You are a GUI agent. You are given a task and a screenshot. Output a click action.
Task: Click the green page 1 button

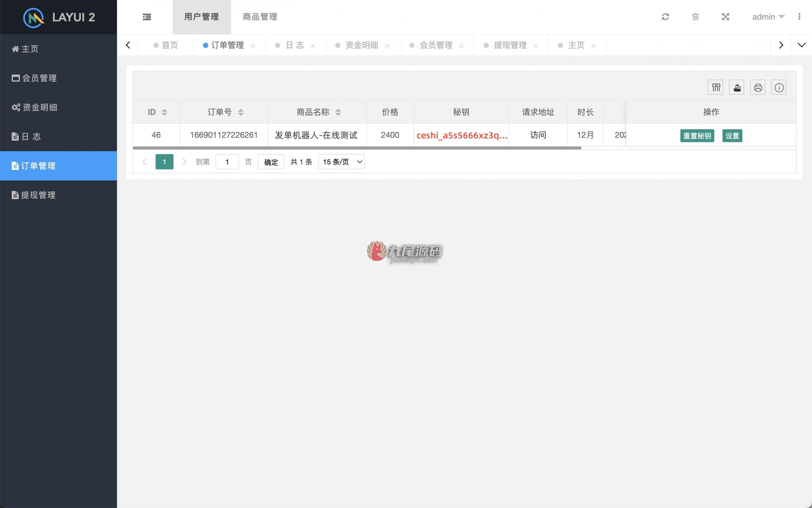tap(164, 162)
